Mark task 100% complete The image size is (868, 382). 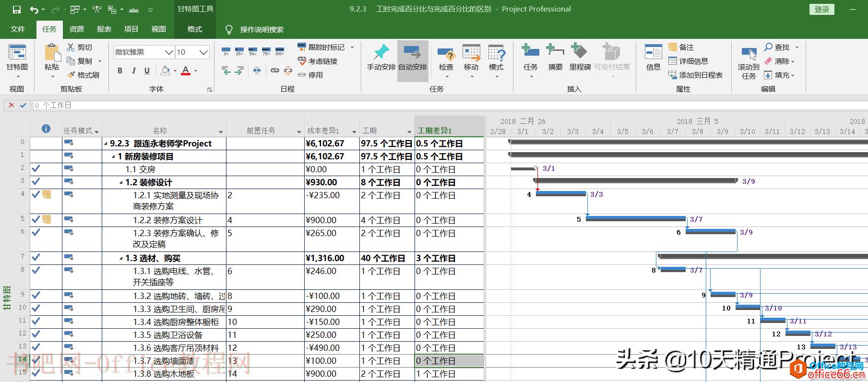(x=280, y=51)
